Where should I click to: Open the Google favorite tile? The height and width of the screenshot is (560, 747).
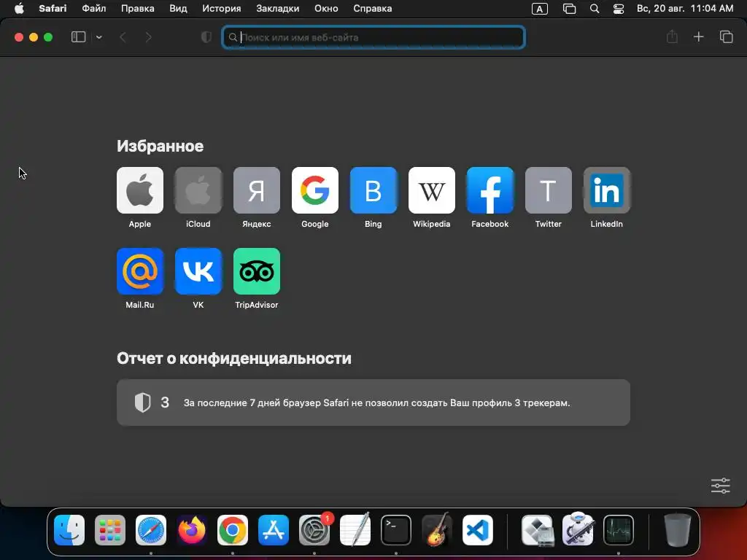(x=315, y=190)
